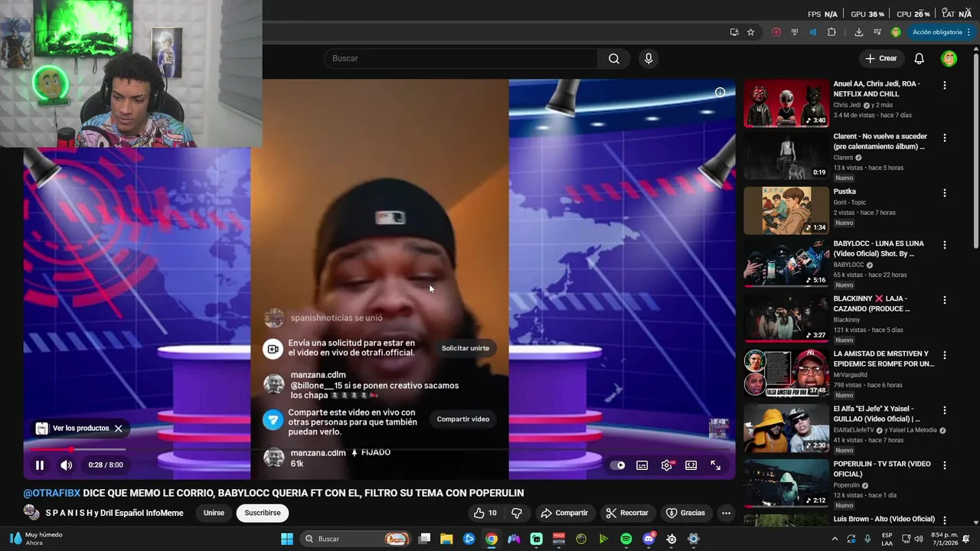Screen dimensions: 980x551
Task: Focus the YouTube Buscar search field
Action: pyautogui.click(x=461, y=58)
